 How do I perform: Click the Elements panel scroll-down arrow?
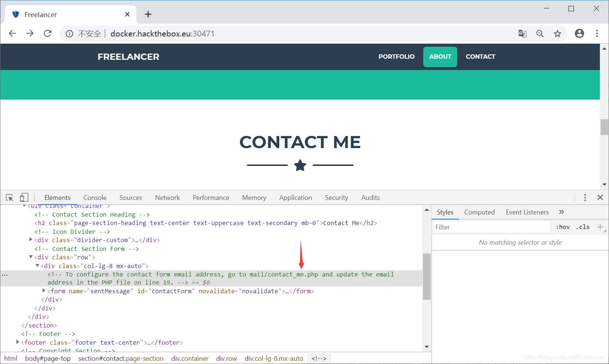coord(427,346)
